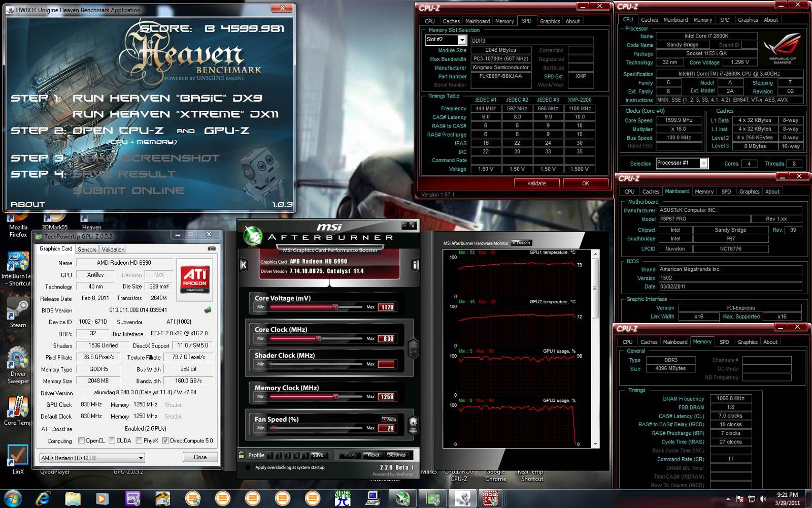The image size is (812, 508).
Task: Click the ATI Radeon logo in GPU-Z
Action: (195, 279)
